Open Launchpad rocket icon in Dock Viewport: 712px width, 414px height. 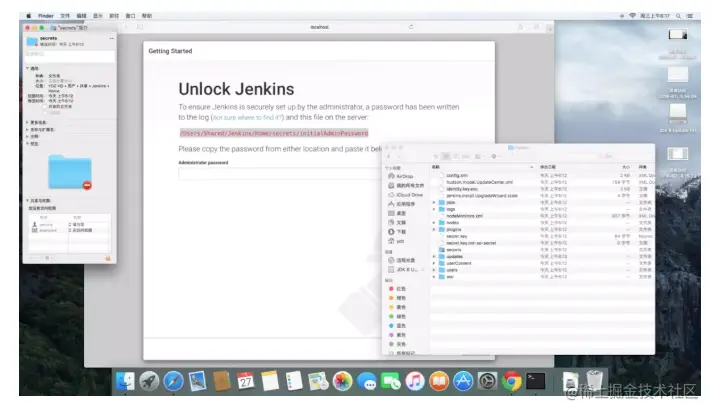pyautogui.click(x=149, y=381)
